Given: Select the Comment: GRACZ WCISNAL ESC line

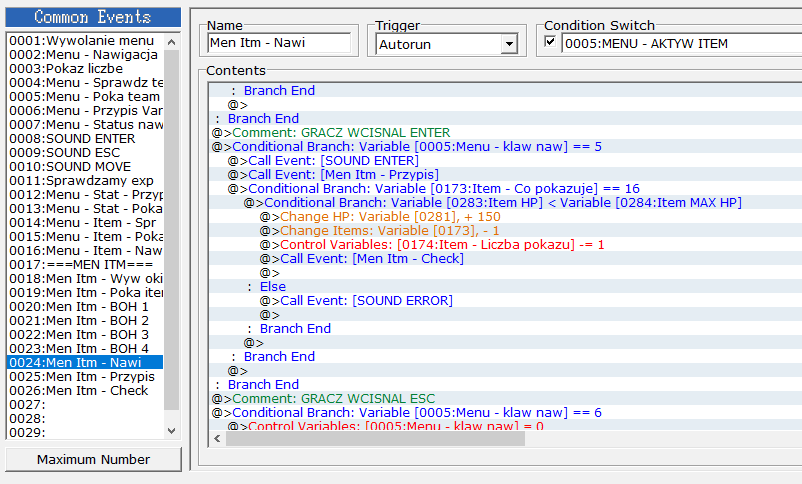Looking at the screenshot, I should coord(505,398).
